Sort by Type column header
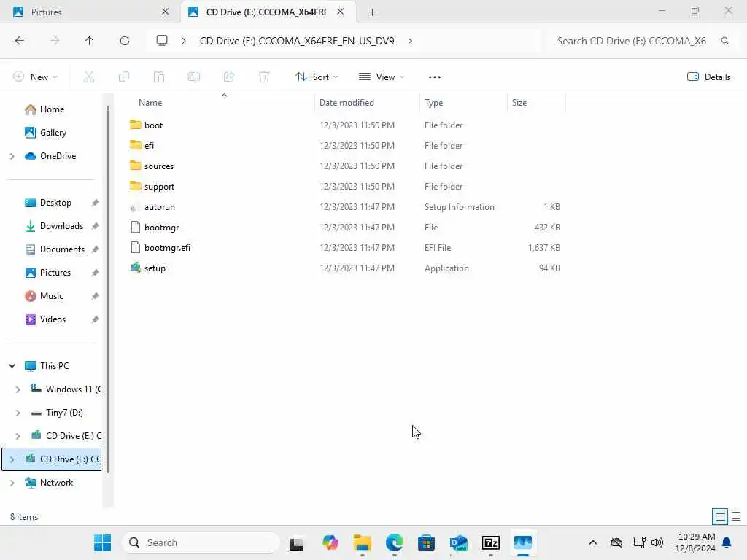The image size is (747, 560). (x=433, y=103)
